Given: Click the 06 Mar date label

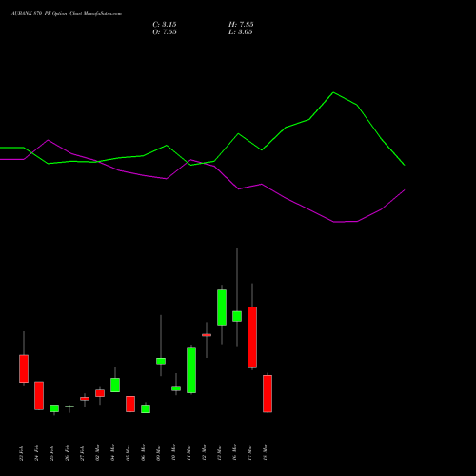Looking at the screenshot, I should 143,452.
